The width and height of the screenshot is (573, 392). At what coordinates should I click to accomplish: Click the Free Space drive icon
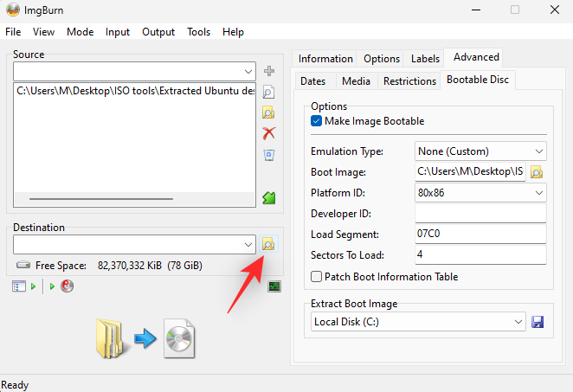pyautogui.click(x=23, y=265)
